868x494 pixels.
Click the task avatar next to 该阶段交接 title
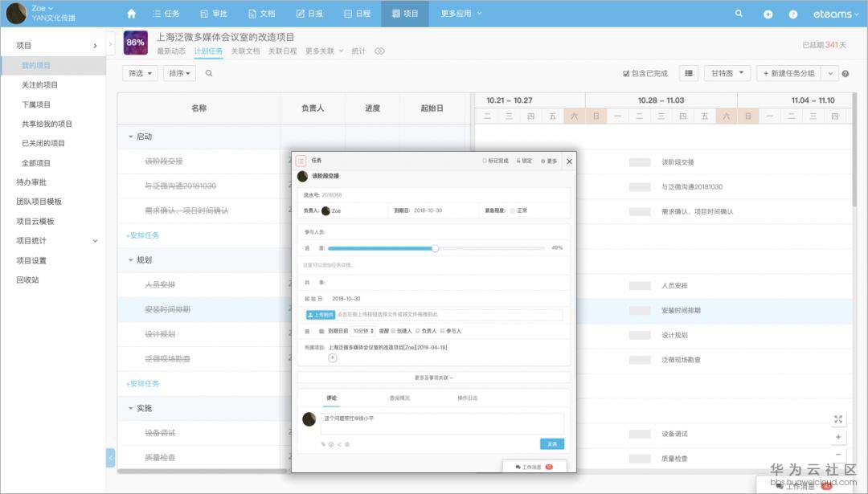tap(302, 176)
